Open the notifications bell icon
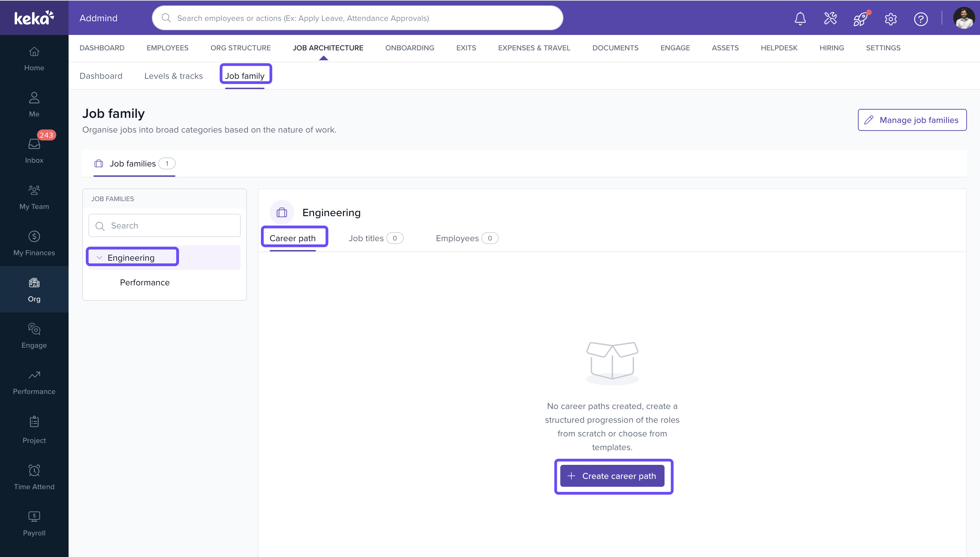This screenshot has height=557, width=980. point(800,18)
